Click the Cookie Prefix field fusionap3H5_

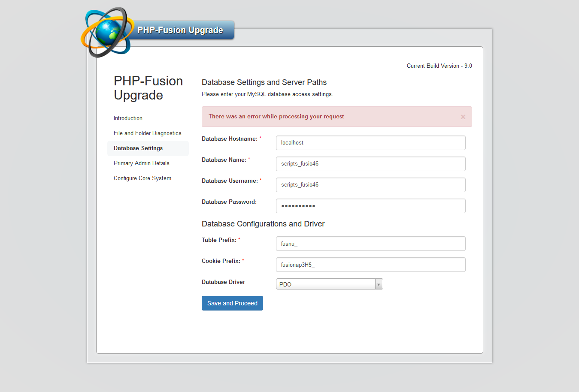(370, 264)
